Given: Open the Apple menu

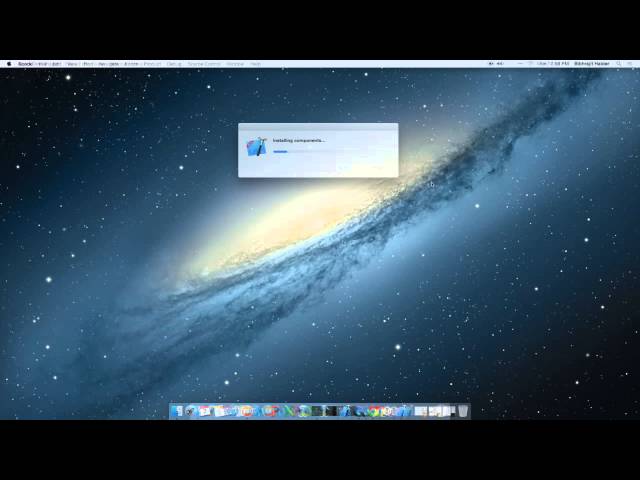Looking at the screenshot, I should point(9,64).
